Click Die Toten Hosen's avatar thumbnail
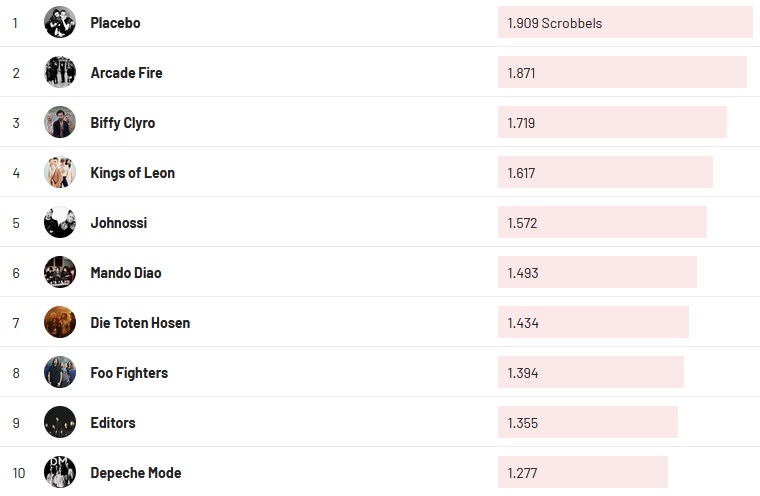 [x=60, y=322]
